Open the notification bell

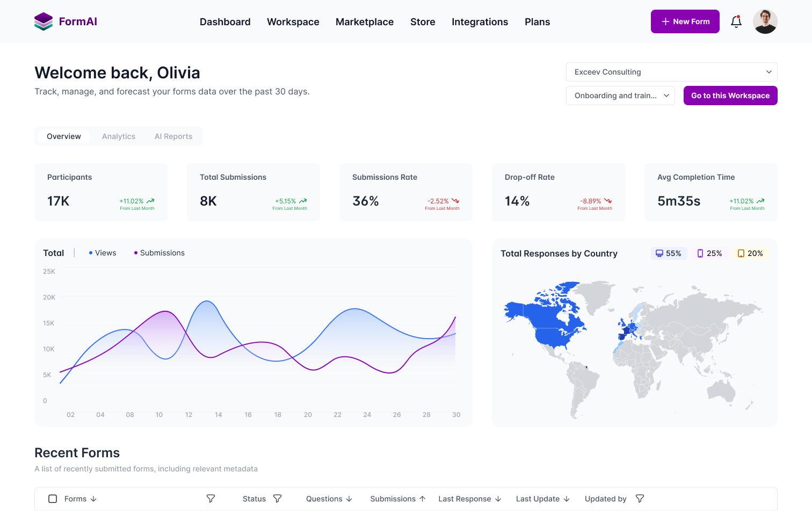click(x=736, y=21)
